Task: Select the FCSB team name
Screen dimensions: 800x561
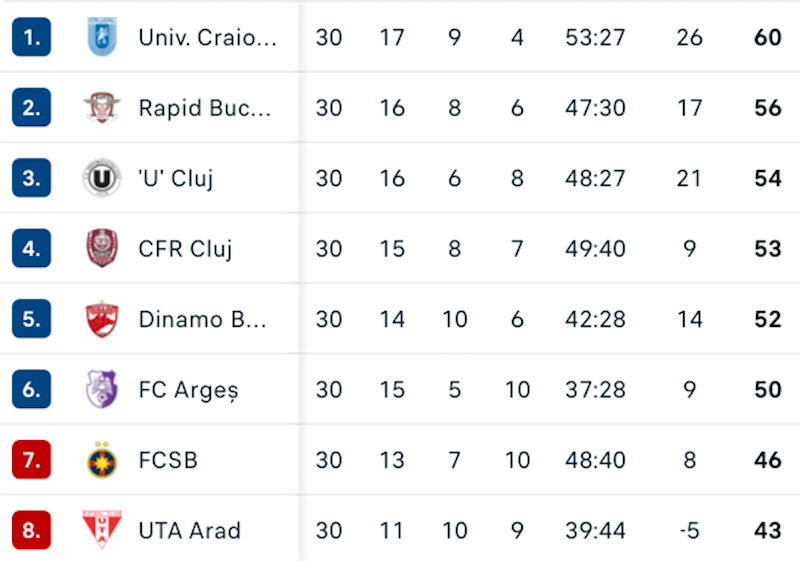Action: (x=168, y=460)
